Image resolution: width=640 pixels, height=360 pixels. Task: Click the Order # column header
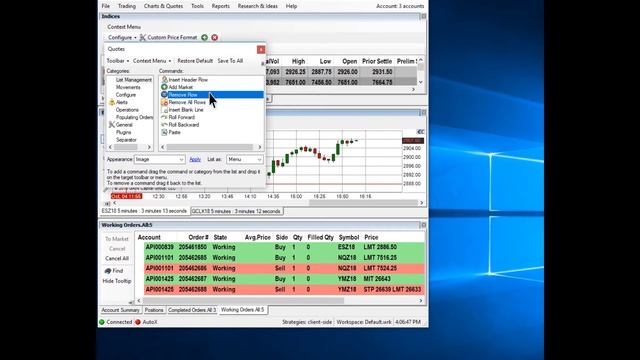pos(198,237)
